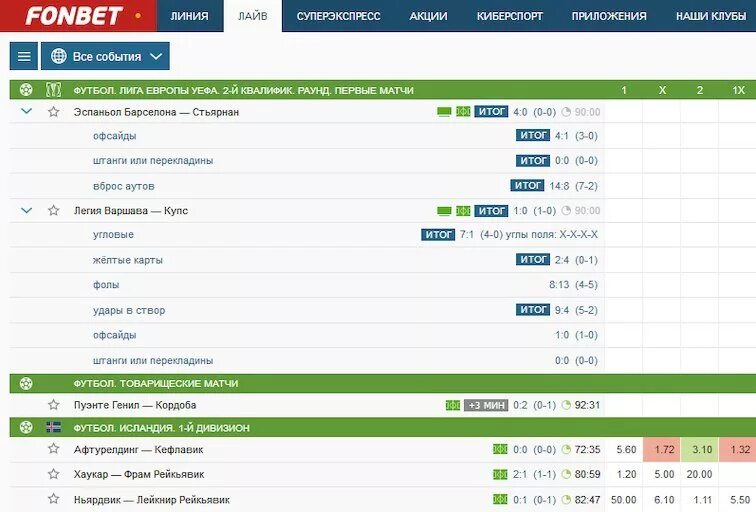Select the 1.72 draw odds for Афтурелдинг match
The width and height of the screenshot is (756, 512).
pos(664,449)
